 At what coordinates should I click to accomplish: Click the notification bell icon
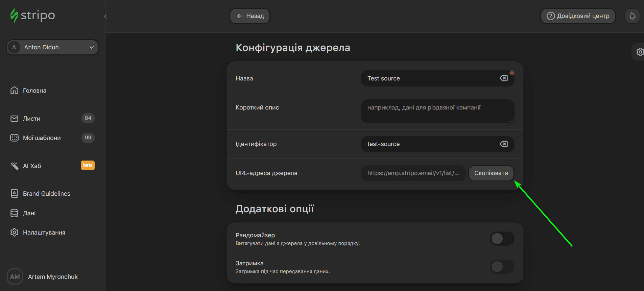tap(632, 16)
